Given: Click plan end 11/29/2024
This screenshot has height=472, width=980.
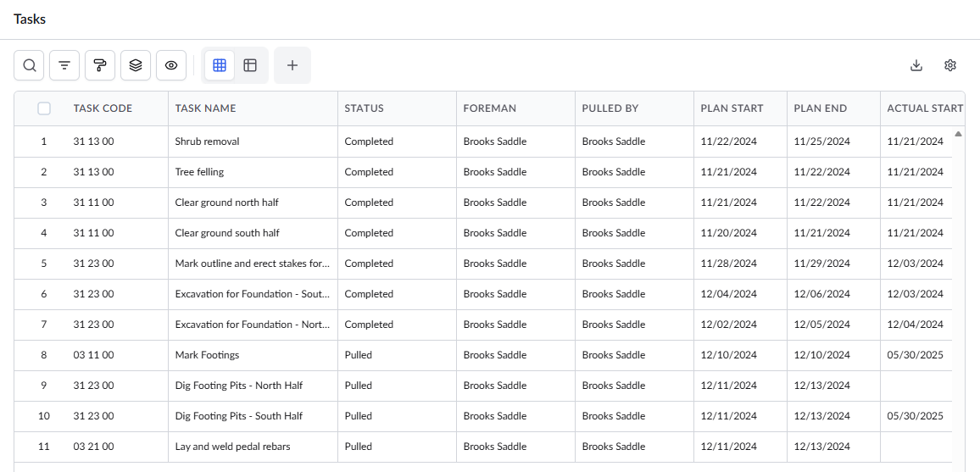Looking at the screenshot, I should 821,264.
